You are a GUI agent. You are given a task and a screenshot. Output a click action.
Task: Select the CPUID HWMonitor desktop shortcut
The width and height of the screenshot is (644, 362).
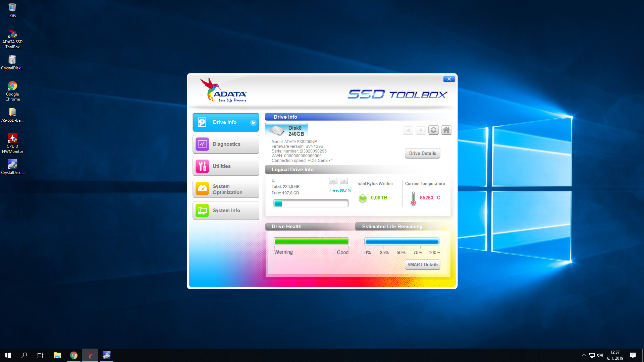(x=12, y=143)
